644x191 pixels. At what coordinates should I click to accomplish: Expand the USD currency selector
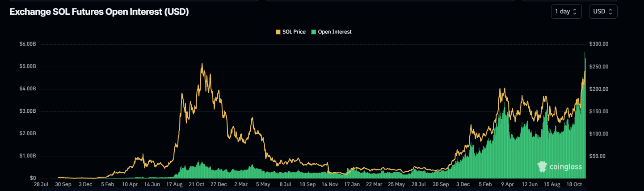tap(603, 12)
